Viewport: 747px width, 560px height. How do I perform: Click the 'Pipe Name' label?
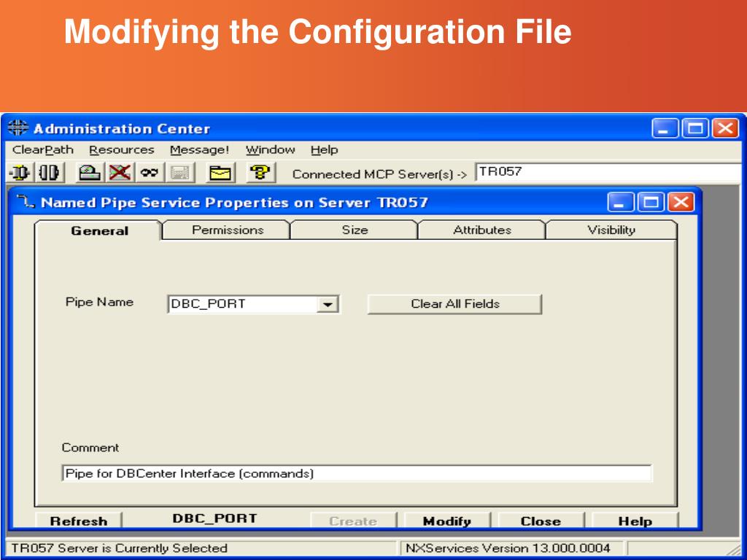(99, 302)
